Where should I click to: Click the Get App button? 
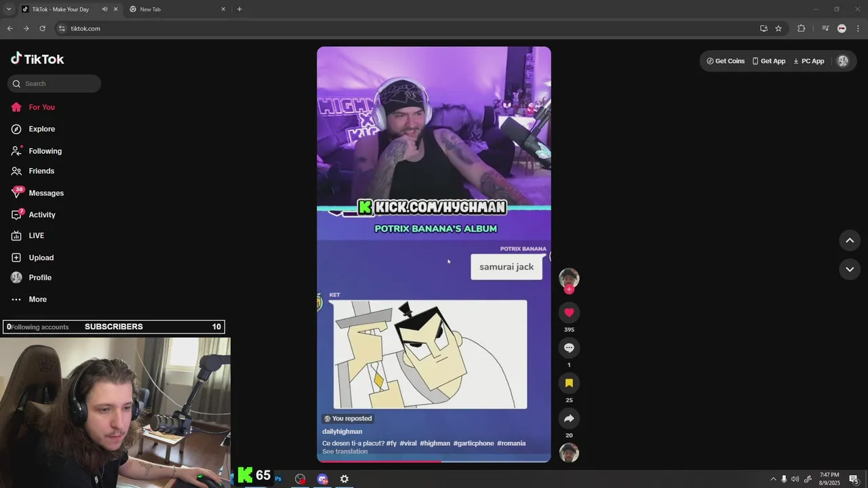[x=769, y=61]
